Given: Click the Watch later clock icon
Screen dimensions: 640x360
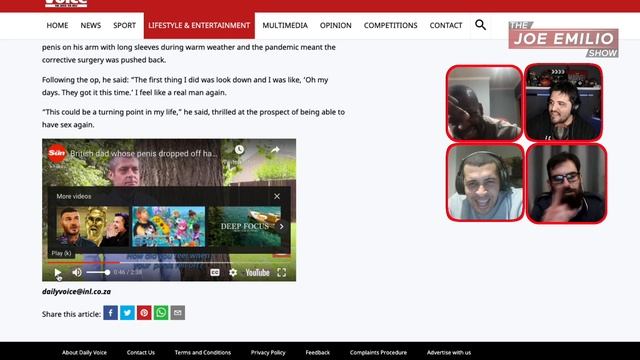Looking at the screenshot, I should point(239,149).
